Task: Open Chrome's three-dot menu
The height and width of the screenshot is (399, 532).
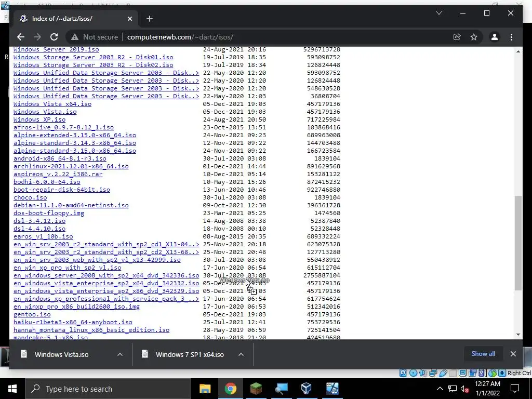Action: click(511, 37)
